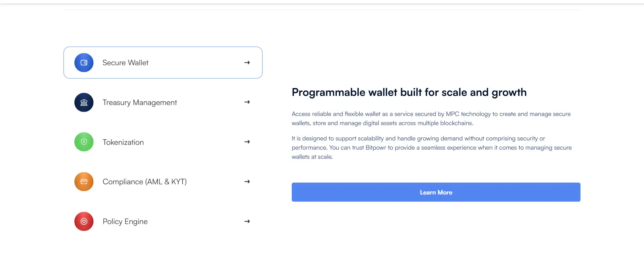Click the Programmable wallet heading

click(409, 92)
